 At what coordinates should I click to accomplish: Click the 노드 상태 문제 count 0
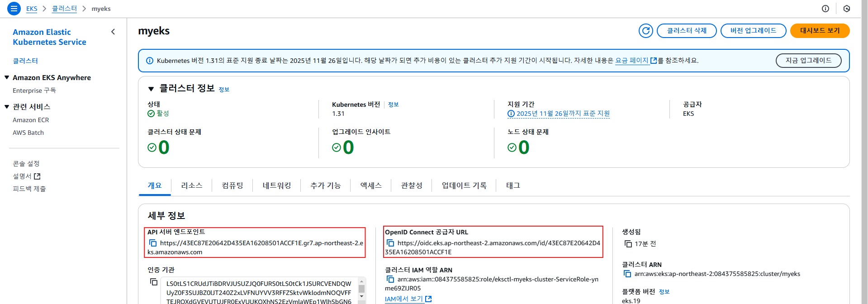pyautogui.click(x=524, y=147)
